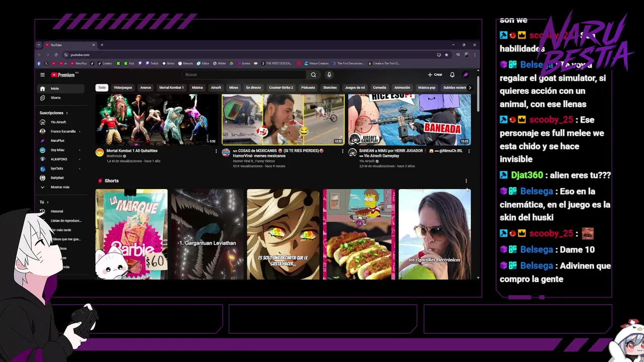
Task: Reload the page in Chrome
Action: [56, 55]
